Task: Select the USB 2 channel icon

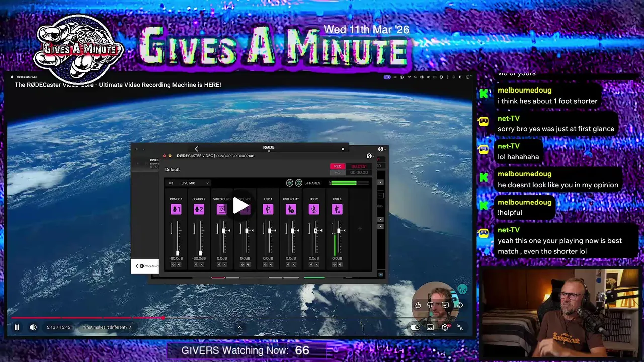Action: (314, 209)
